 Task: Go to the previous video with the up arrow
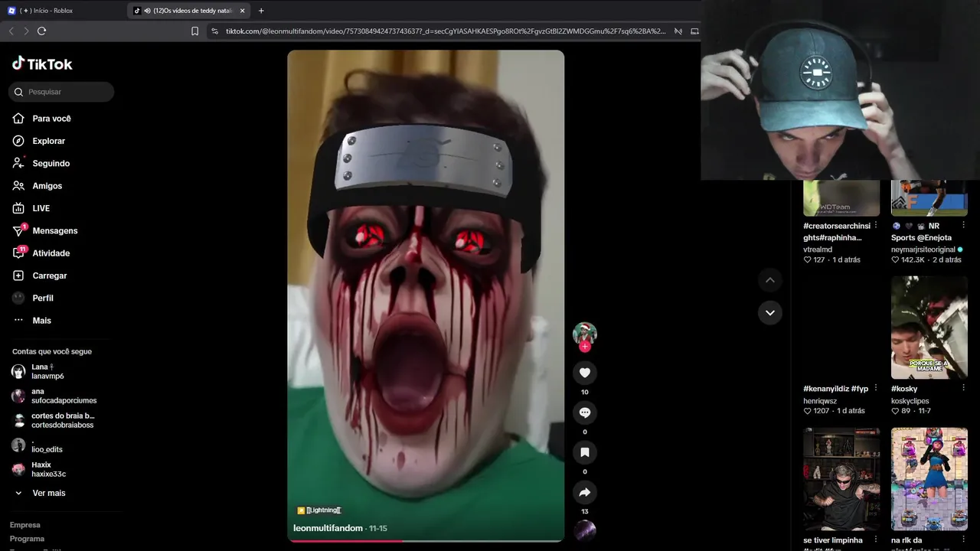click(x=770, y=280)
